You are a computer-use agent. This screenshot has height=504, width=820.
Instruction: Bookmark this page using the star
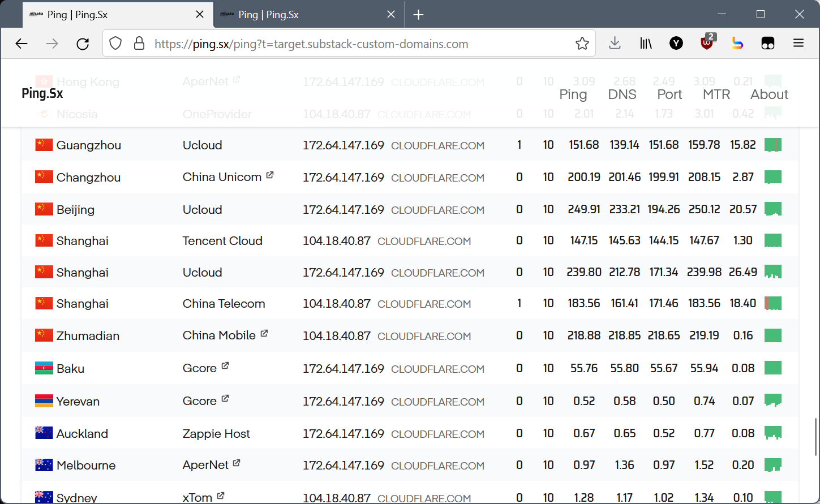[582, 43]
